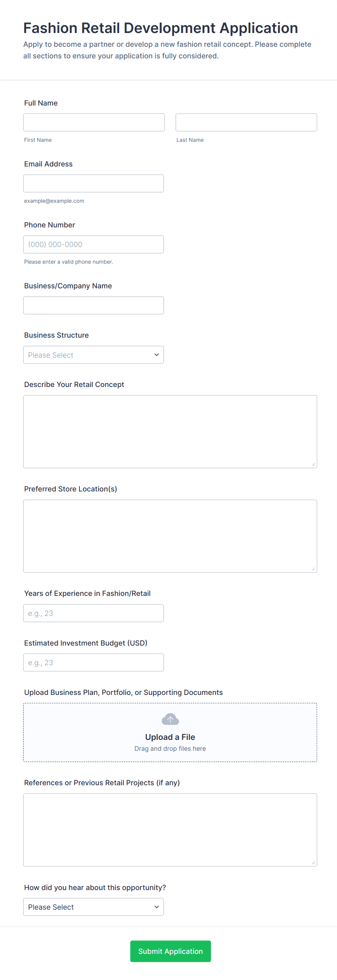Image resolution: width=337 pixels, height=980 pixels.
Task: Click inside the Retail Concept description box
Action: tap(170, 431)
